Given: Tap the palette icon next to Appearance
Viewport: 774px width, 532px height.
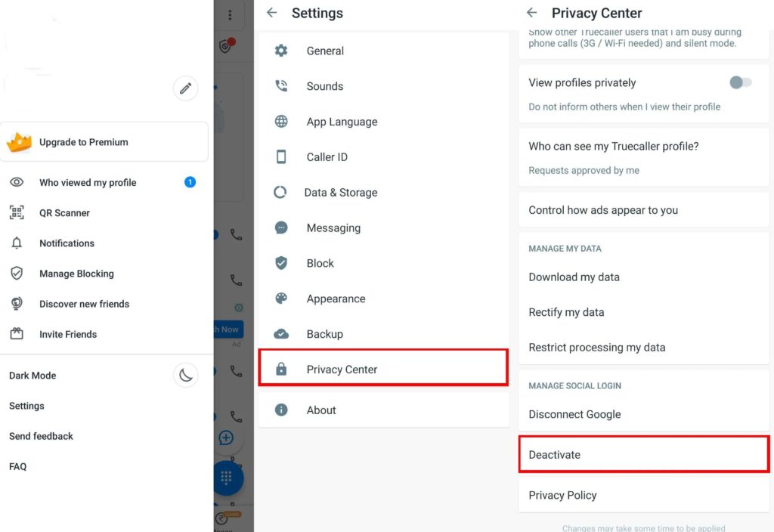Looking at the screenshot, I should [x=281, y=298].
